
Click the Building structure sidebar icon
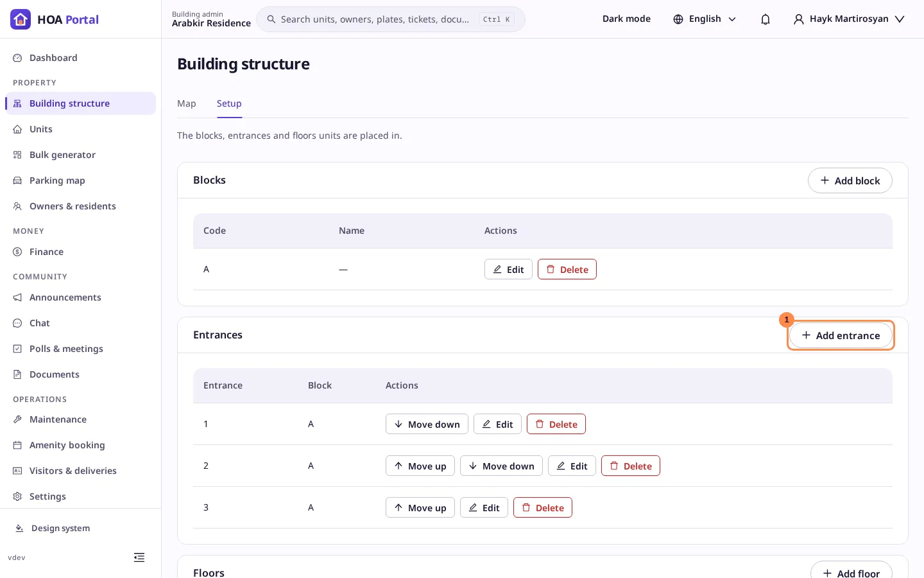[x=17, y=103]
